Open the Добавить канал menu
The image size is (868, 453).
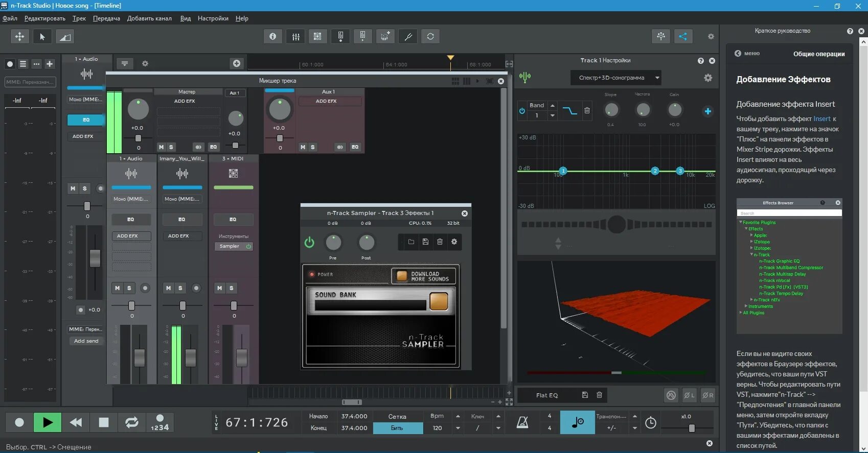(149, 18)
